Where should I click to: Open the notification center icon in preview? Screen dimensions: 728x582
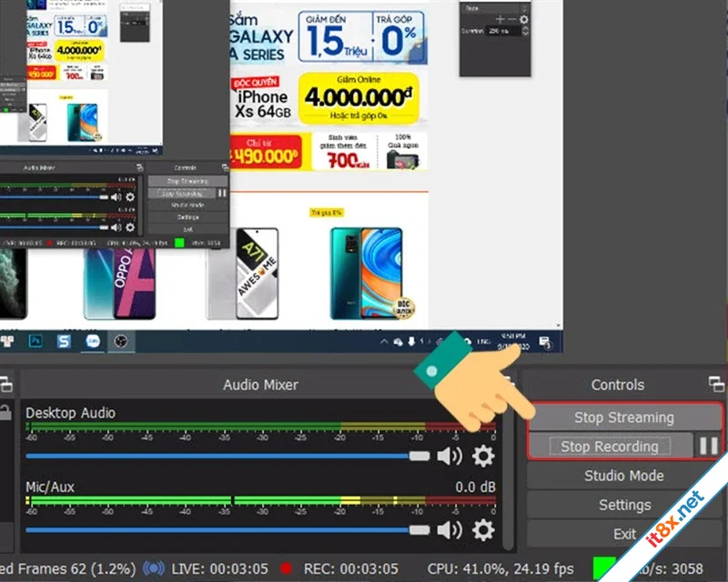pos(545,343)
